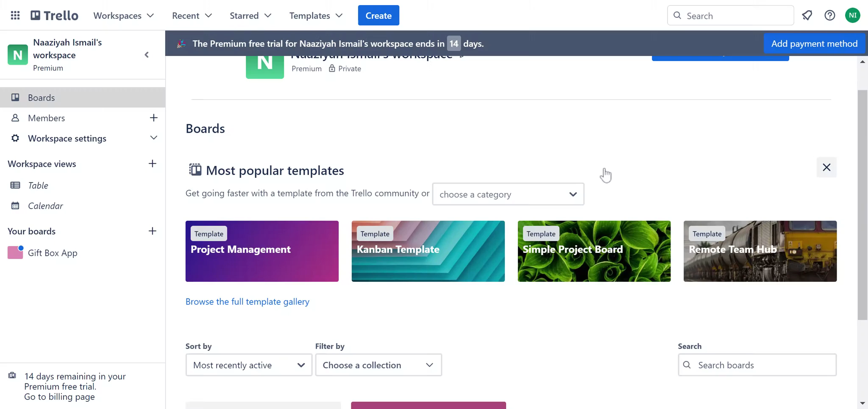Click the scrollbar up arrow
Screen dimensions: 868x409
click(862, 62)
